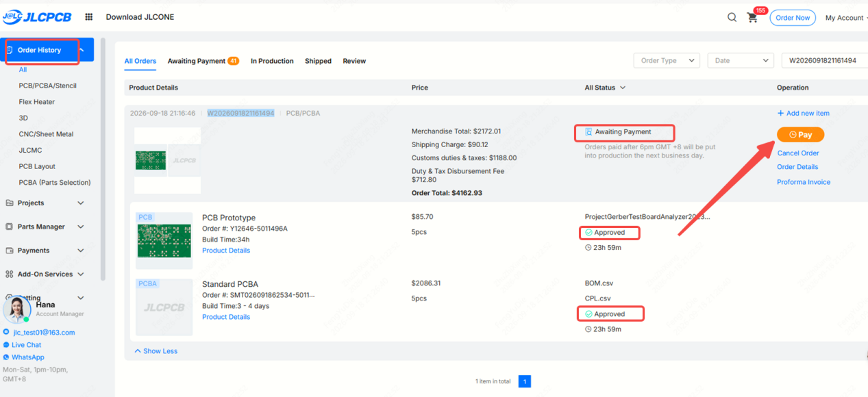
Task: Select PCB/PCBA/Stencil in the sidebar
Action: pyautogui.click(x=48, y=86)
